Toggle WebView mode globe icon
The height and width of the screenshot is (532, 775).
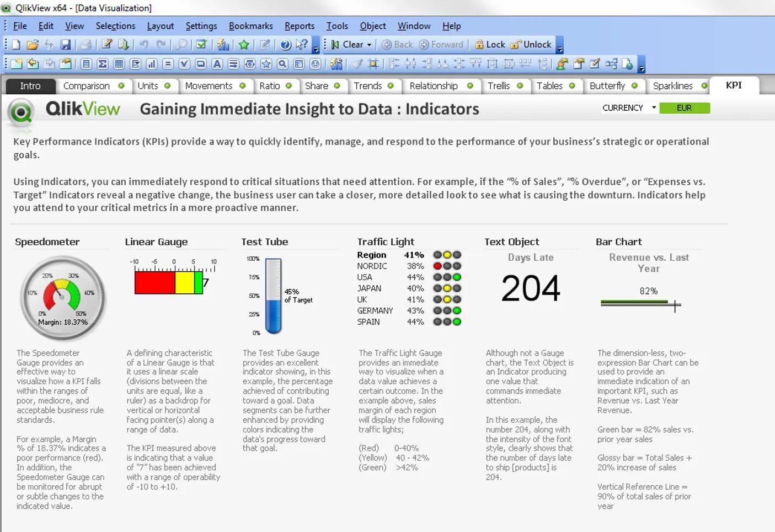[x=628, y=64]
